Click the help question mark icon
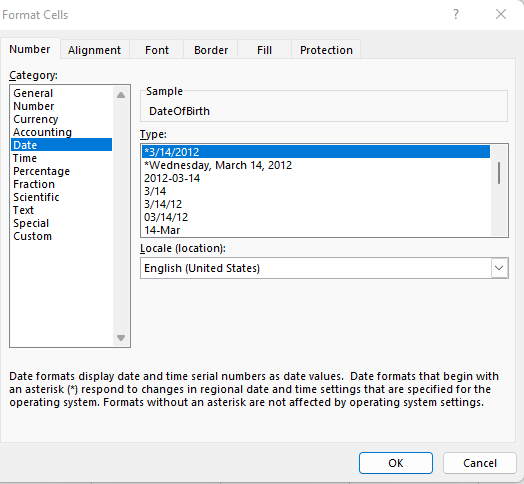The height and width of the screenshot is (484, 524). [456, 14]
